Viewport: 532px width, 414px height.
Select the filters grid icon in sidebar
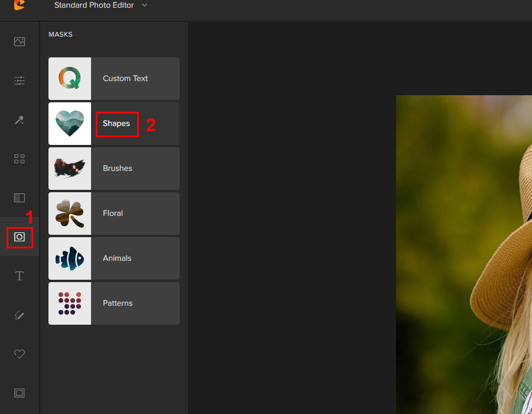20,198
